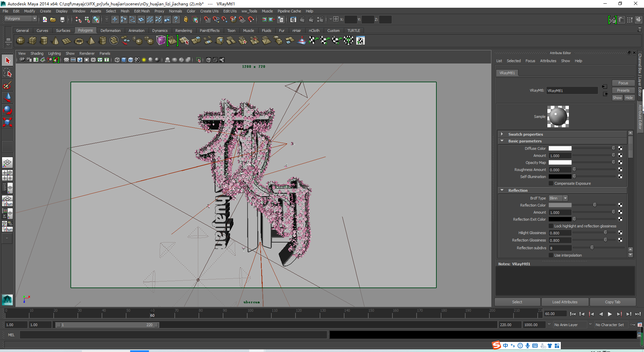This screenshot has height=352, width=644.
Task: Click the gray Reflection Color swatch
Action: point(560,205)
